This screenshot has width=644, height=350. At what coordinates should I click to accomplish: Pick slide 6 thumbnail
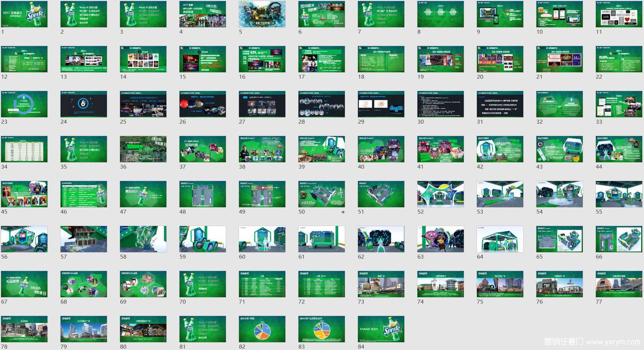pos(321,14)
